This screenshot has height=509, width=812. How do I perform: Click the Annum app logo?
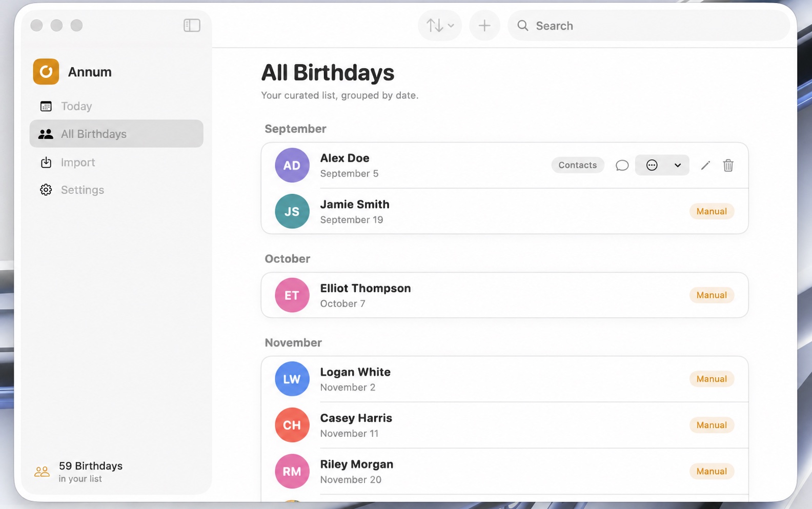click(46, 71)
